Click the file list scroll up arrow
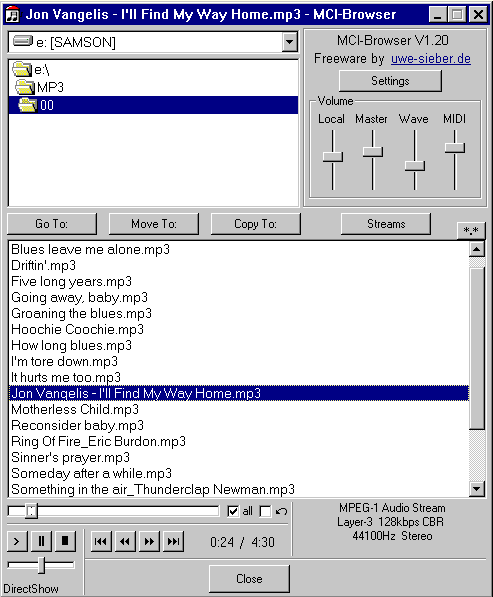 tap(477, 249)
